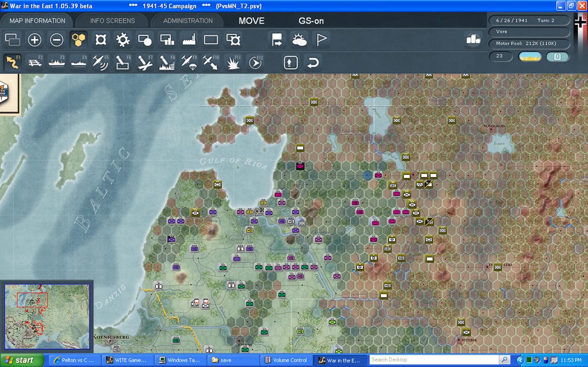
Task: Click the 11:53 PM system clock
Action: click(571, 360)
